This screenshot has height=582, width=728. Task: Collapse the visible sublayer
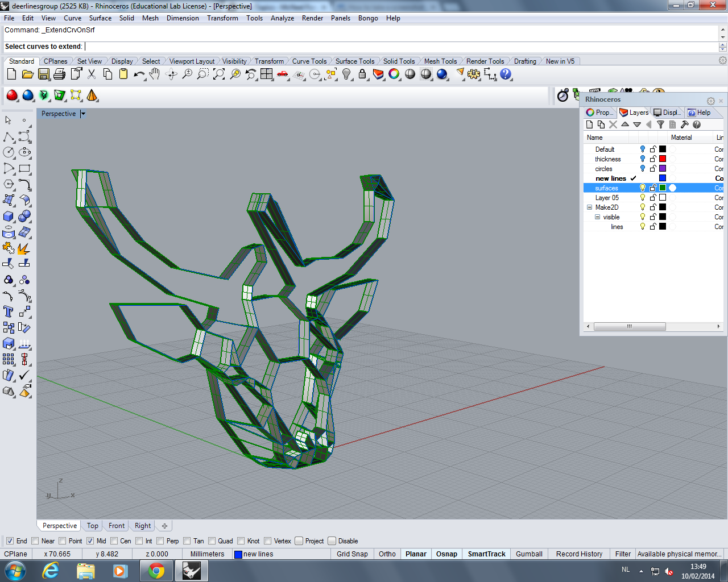tap(597, 217)
